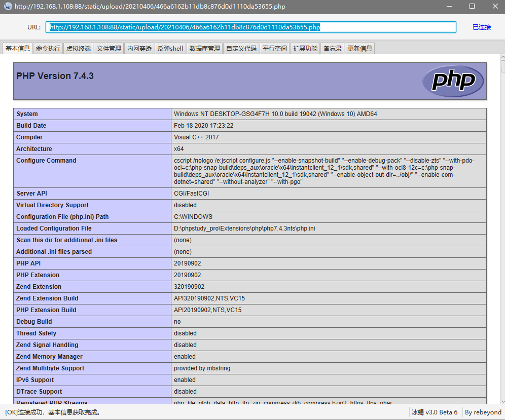Open the 备忘录 tab
505x420 pixels.
click(333, 49)
